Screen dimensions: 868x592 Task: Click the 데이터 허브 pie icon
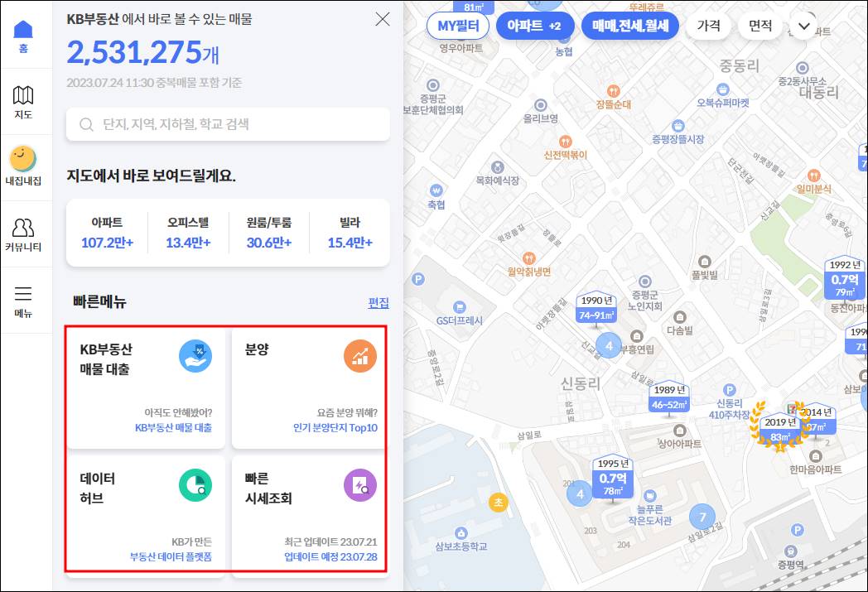[195, 485]
